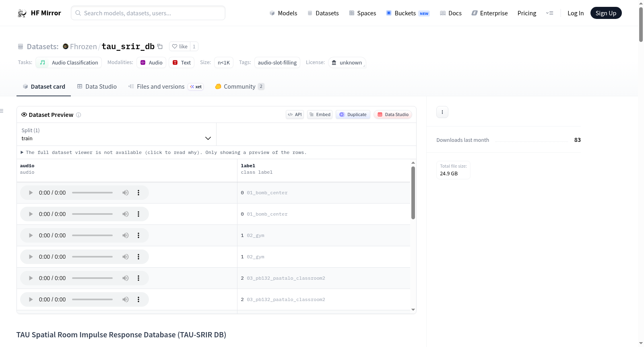Go to the Pricing page
The width and height of the screenshot is (644, 347).
527,13
